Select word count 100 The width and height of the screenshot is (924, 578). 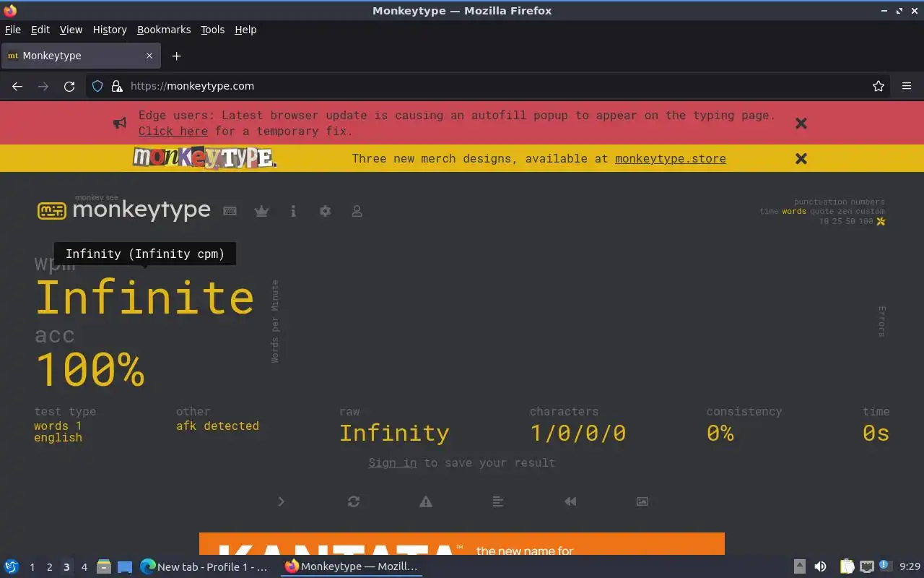click(x=866, y=221)
